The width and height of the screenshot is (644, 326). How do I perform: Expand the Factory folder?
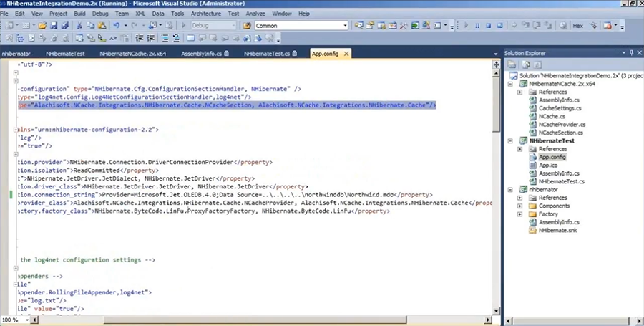(x=520, y=214)
